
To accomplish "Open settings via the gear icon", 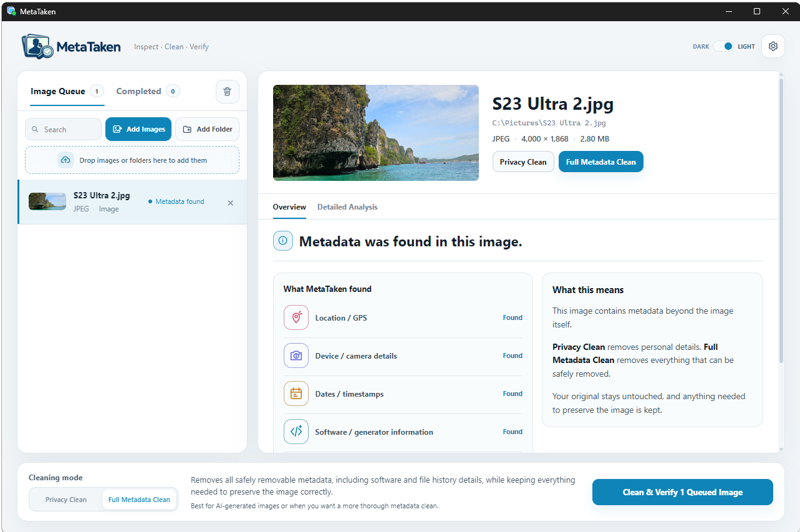I will (x=773, y=46).
